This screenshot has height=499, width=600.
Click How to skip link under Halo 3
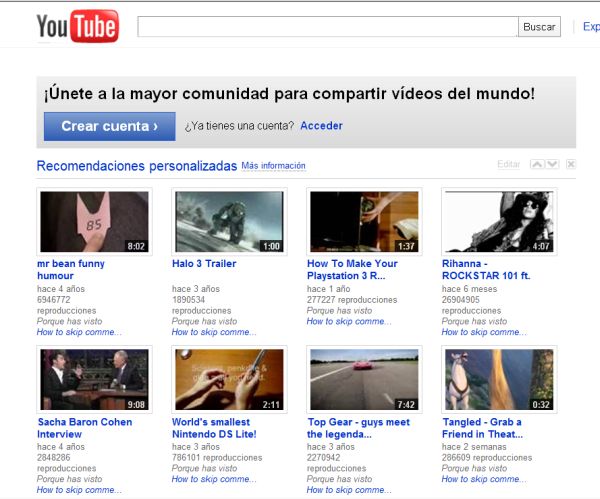[x=214, y=332]
